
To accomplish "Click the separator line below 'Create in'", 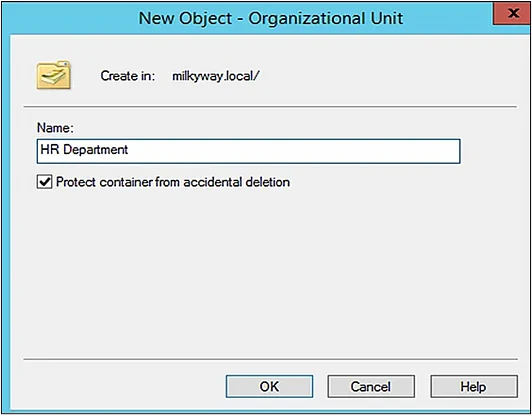I will (x=270, y=107).
